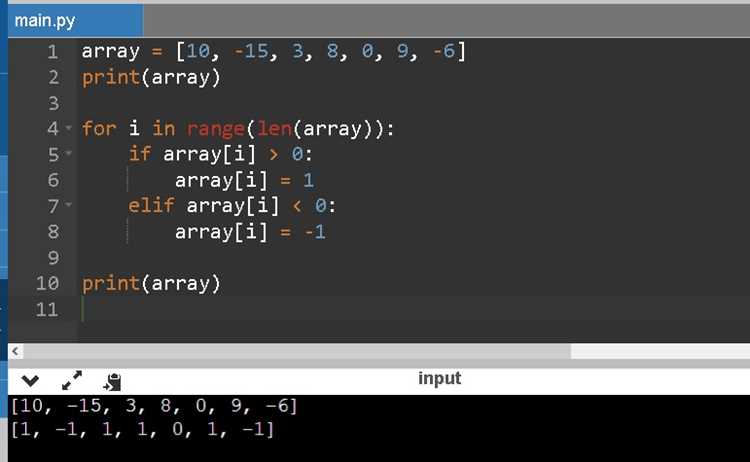Fold the for loop at line 4
Viewport: 750px width, 462px height.
point(68,128)
